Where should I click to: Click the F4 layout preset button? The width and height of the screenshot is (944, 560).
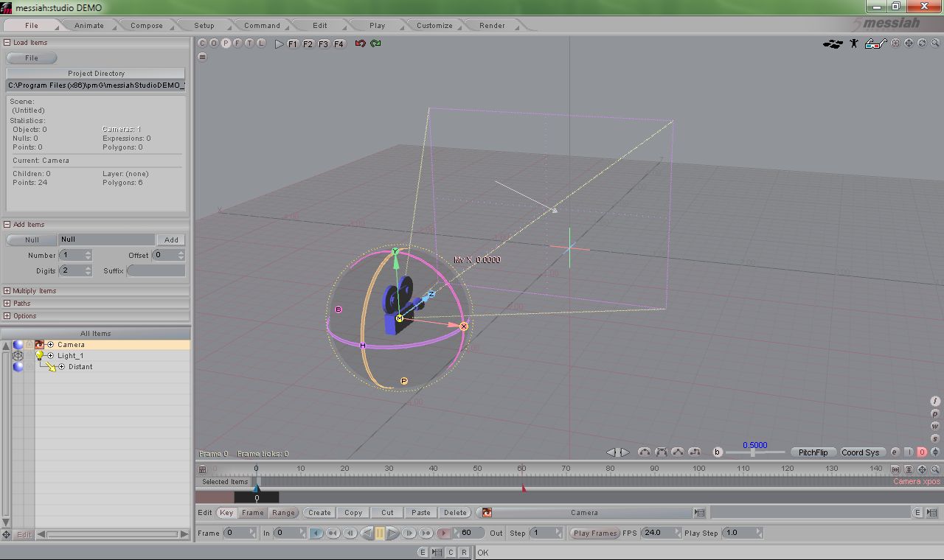coord(339,44)
